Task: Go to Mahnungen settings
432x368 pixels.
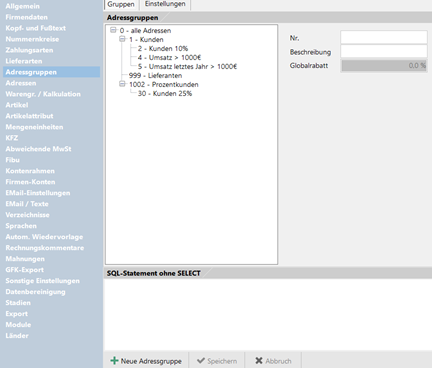Action: pos(25,259)
